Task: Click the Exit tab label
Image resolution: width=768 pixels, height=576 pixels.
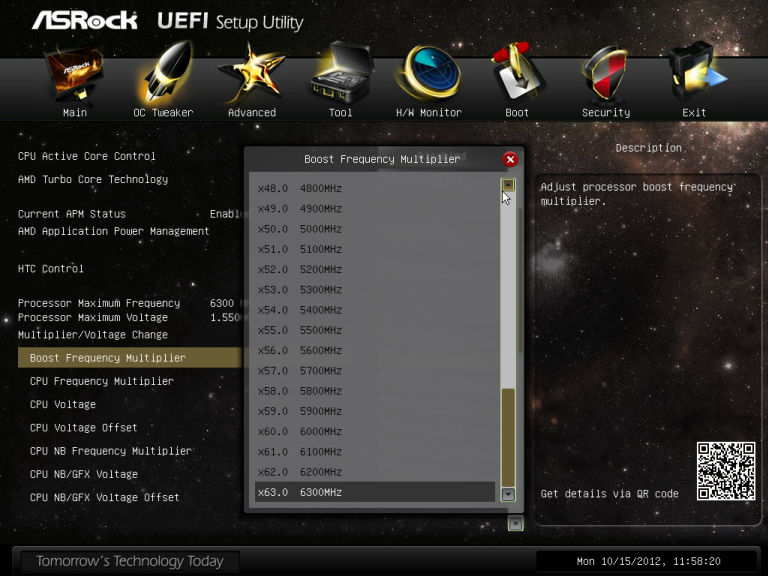Action: pos(694,113)
